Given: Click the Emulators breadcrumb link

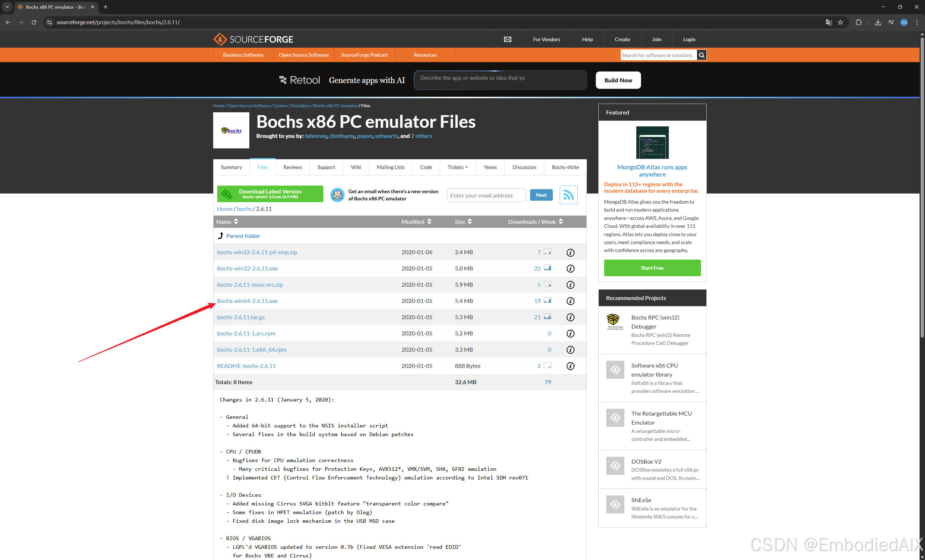Looking at the screenshot, I should coord(300,106).
